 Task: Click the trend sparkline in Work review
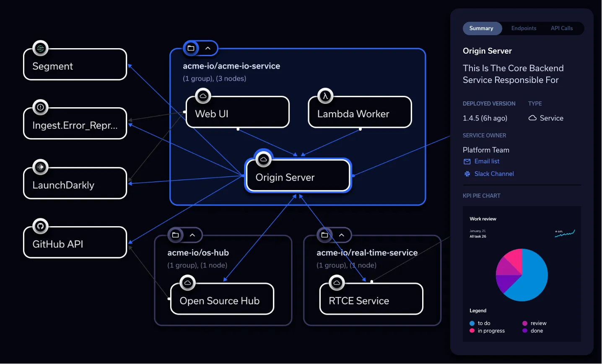pos(565,234)
